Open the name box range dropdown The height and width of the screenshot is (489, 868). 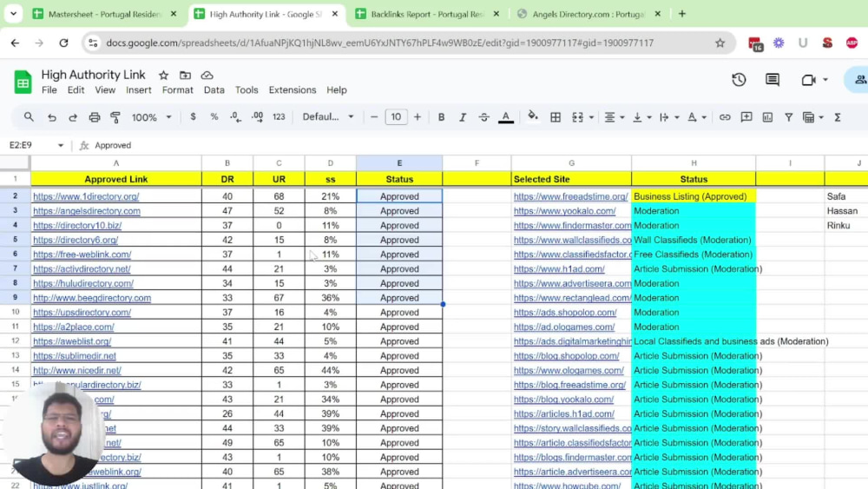click(x=61, y=145)
